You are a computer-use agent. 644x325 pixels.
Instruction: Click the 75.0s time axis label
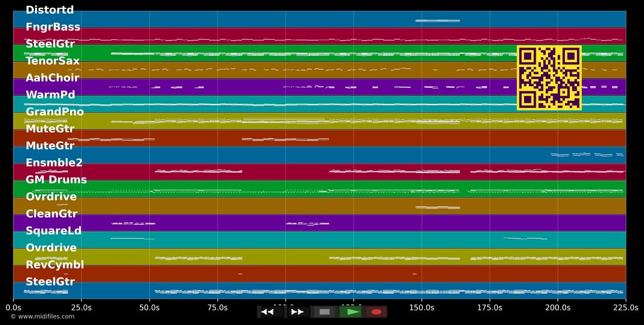coord(217,308)
